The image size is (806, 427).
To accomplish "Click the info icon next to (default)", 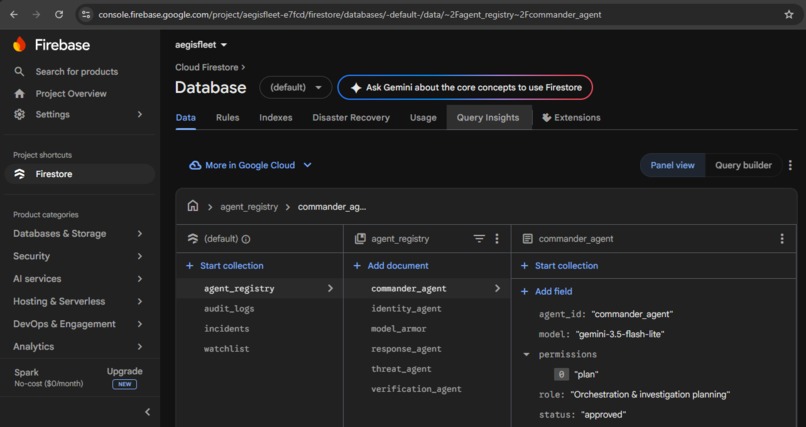I will tap(246, 239).
